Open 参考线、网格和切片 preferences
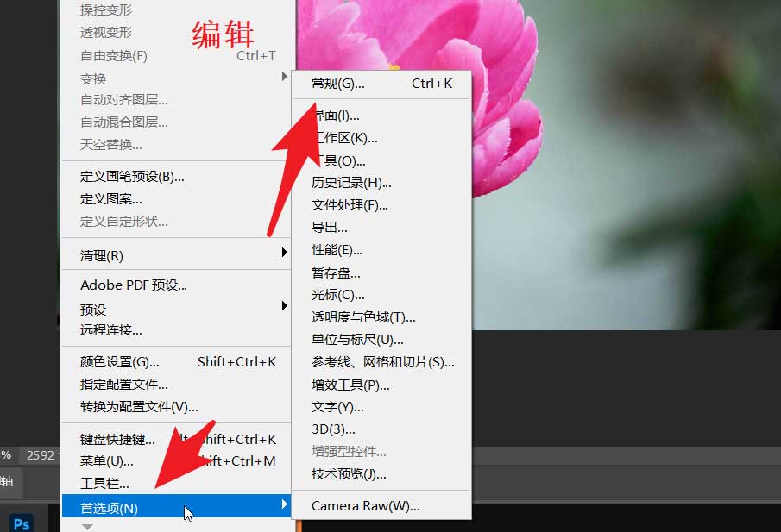Viewport: 781px width, 532px height. coord(371,362)
